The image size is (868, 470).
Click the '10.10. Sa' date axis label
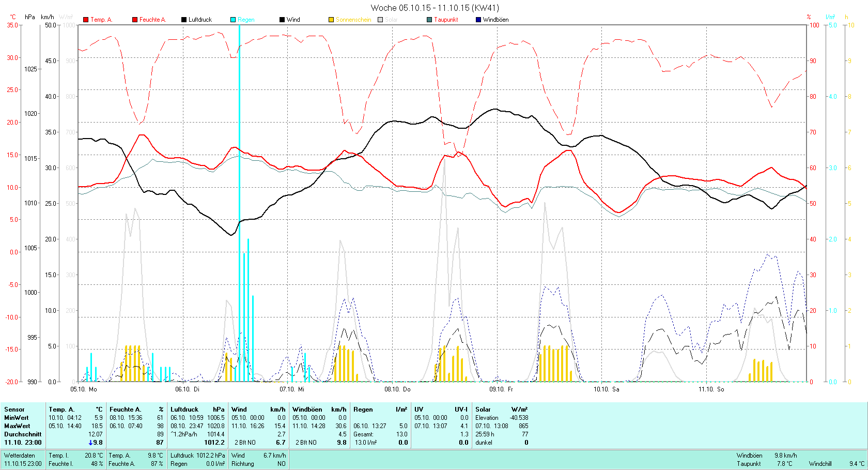pos(607,389)
